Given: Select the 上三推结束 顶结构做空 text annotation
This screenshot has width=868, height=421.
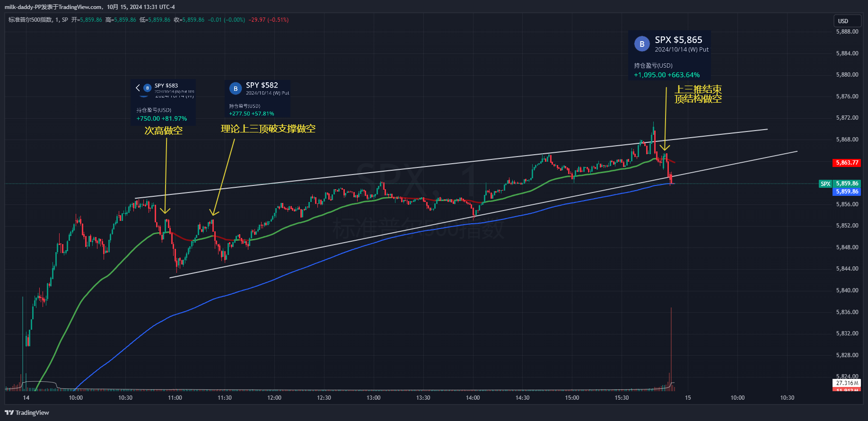Looking at the screenshot, I should (x=698, y=94).
